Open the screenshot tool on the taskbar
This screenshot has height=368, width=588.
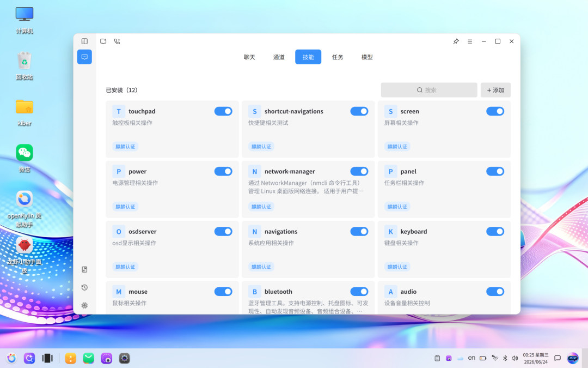point(107,358)
